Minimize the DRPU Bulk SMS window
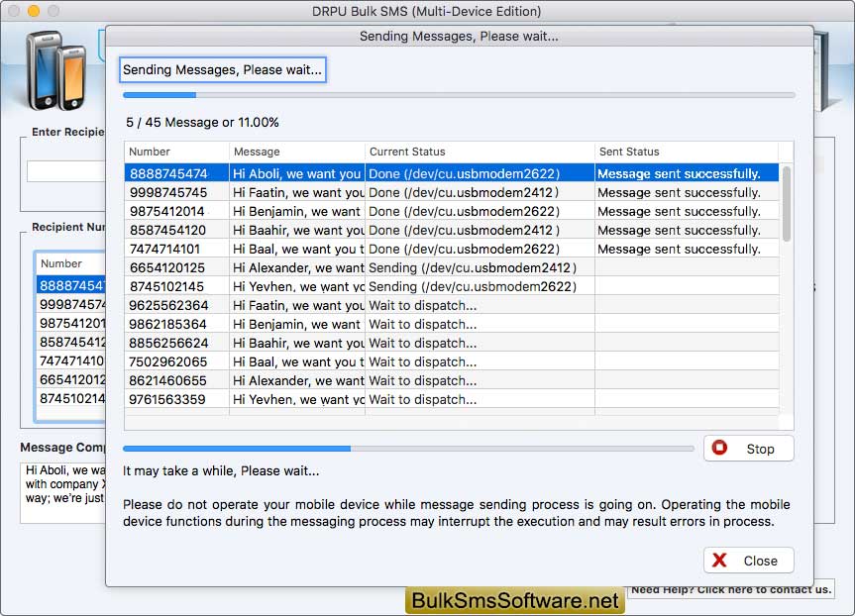The image size is (855, 616). [x=34, y=10]
